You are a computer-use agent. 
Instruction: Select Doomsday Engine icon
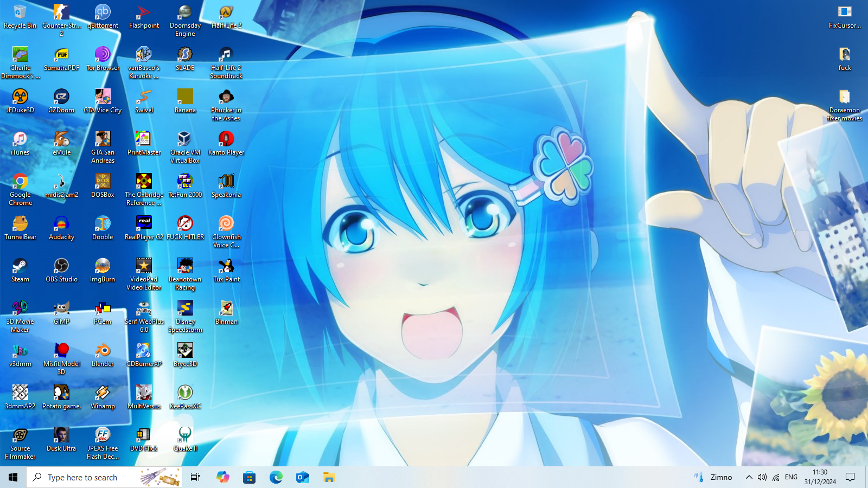[x=185, y=20]
